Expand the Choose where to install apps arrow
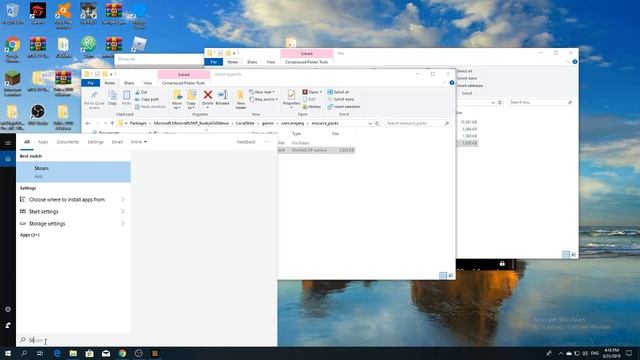 [x=123, y=200]
